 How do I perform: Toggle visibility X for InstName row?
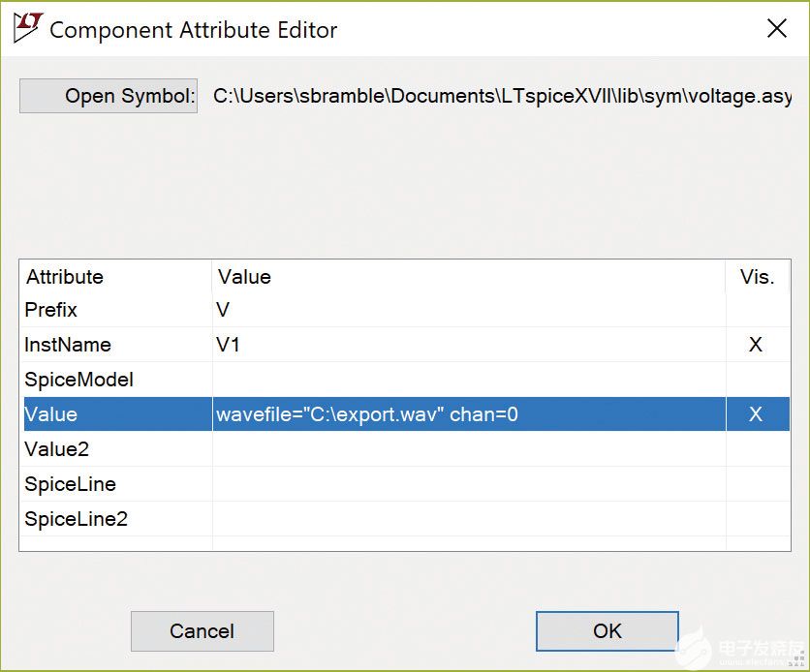(x=756, y=345)
